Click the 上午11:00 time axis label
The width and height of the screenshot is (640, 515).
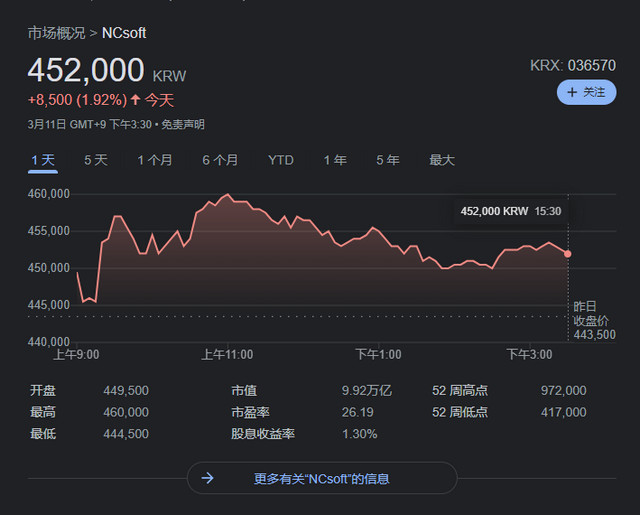227,355
